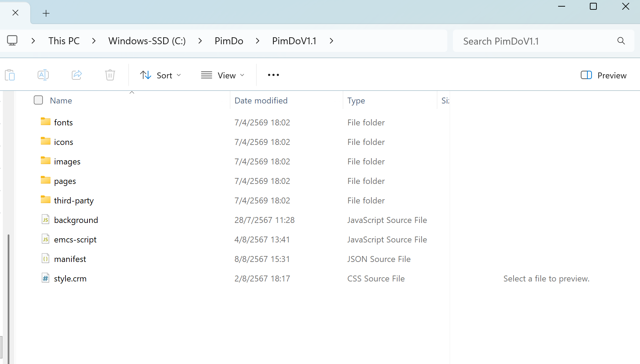Click the Rename icon in toolbar
The height and width of the screenshot is (364, 640).
tap(43, 75)
